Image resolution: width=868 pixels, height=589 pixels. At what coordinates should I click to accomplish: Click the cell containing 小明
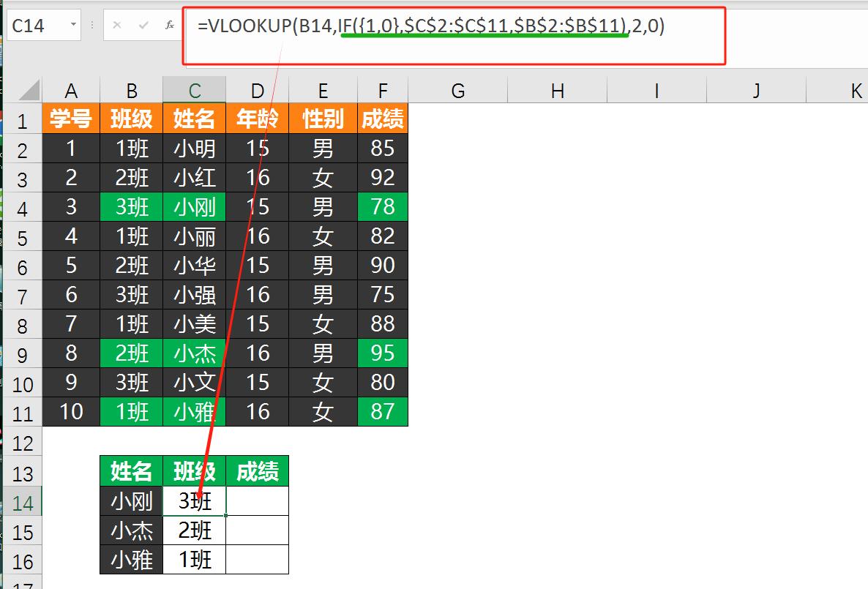(x=194, y=149)
